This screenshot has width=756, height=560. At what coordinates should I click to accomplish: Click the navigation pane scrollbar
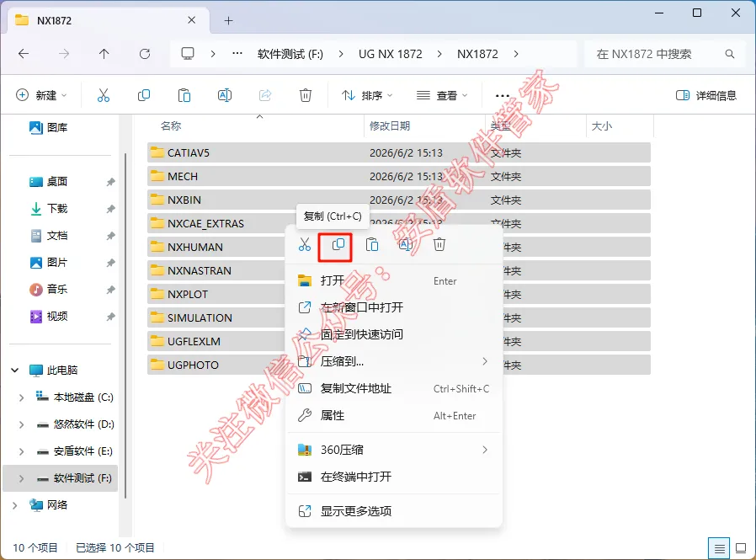pos(125,326)
